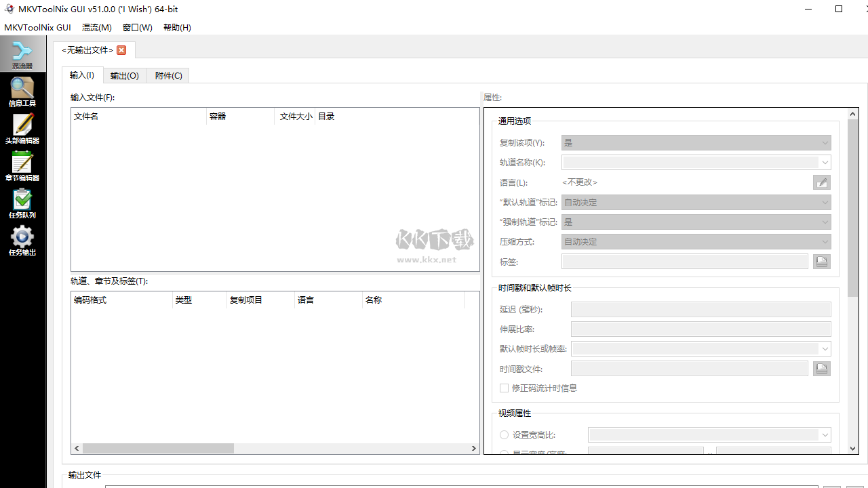Switch to the 输出(O) tab
Screen dimensions: 868x488
click(124, 75)
